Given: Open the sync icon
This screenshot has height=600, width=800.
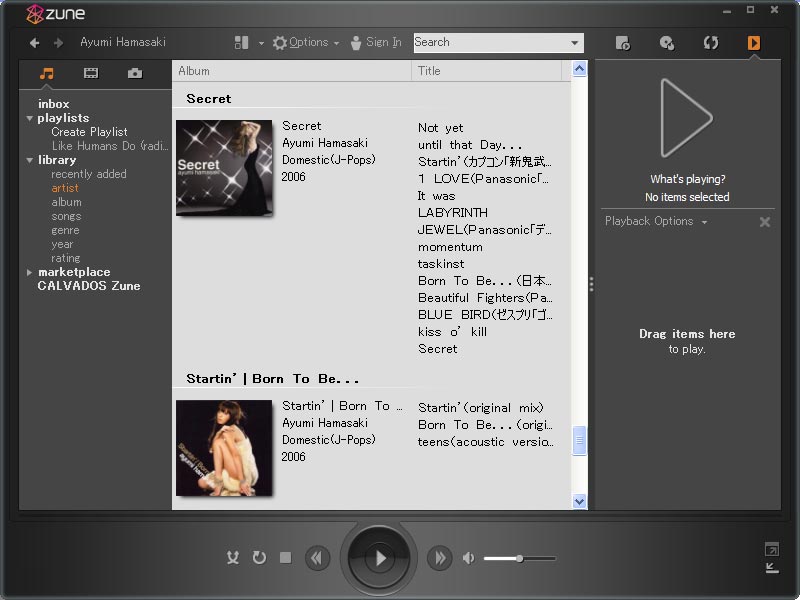Looking at the screenshot, I should [711, 43].
